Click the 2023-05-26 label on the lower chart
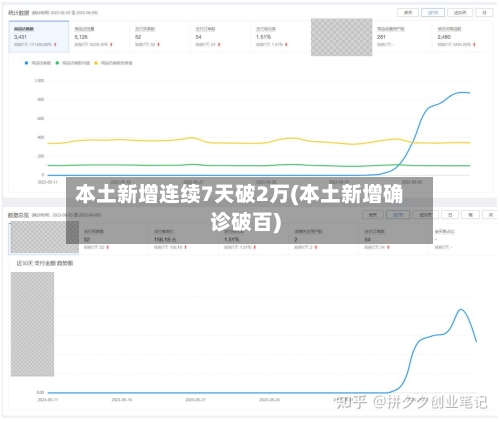Screen dimensions: 500x422 (x=269, y=400)
